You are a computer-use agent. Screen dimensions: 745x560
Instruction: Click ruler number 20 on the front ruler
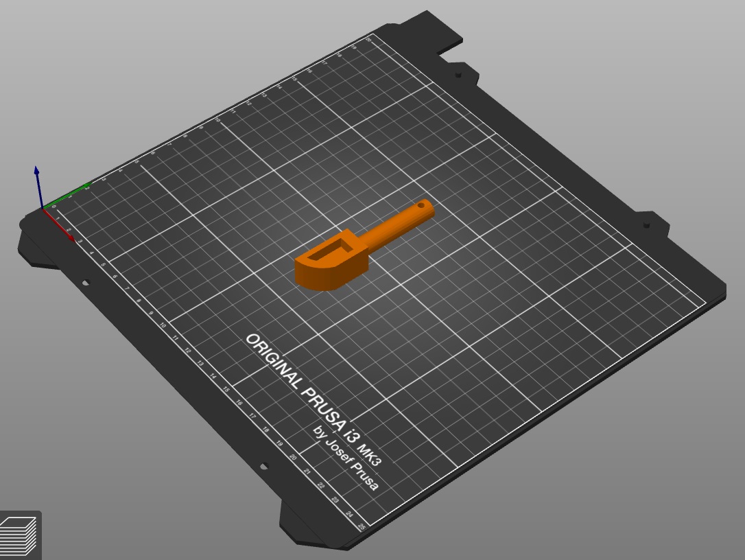click(x=293, y=457)
